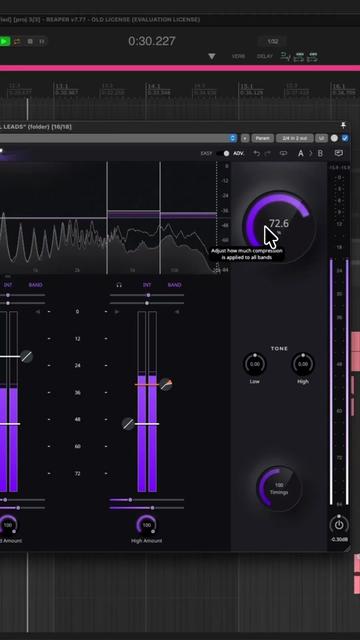Click the lower threshold ratio handle on high band
This screenshot has height=640, width=360.
click(128, 424)
